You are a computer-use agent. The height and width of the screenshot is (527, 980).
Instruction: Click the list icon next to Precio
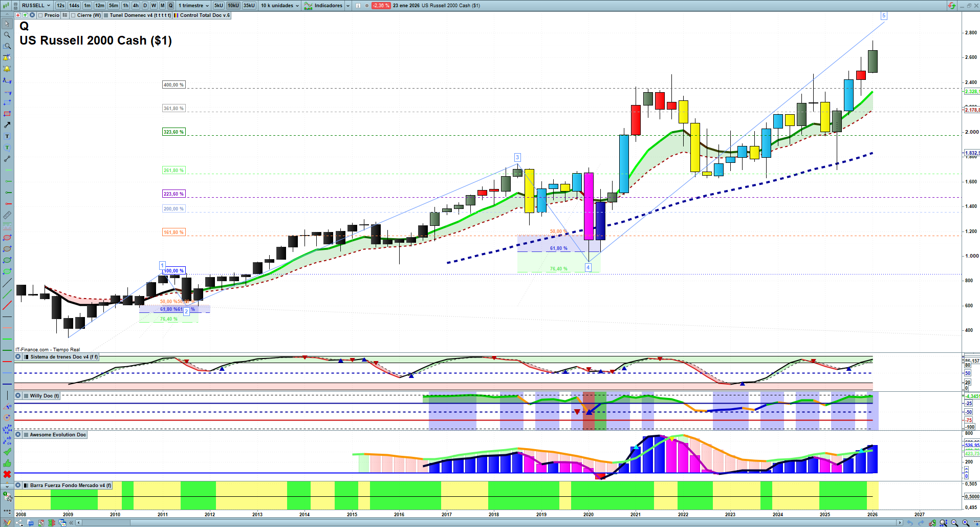[65, 15]
